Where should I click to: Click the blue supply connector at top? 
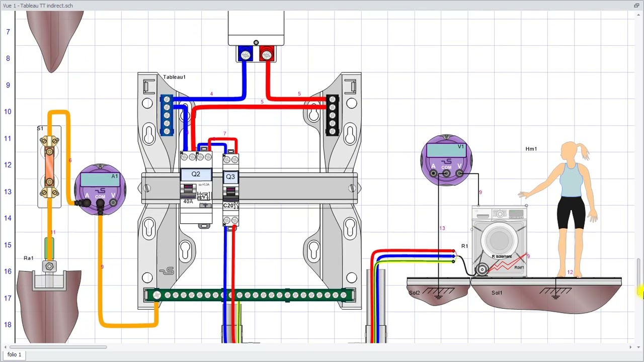coord(245,54)
